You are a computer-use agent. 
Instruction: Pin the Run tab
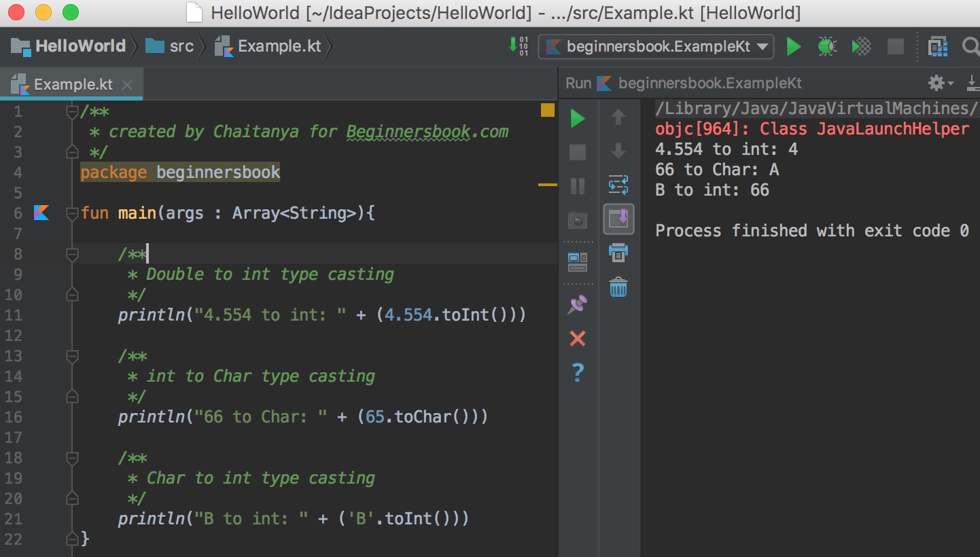577,304
